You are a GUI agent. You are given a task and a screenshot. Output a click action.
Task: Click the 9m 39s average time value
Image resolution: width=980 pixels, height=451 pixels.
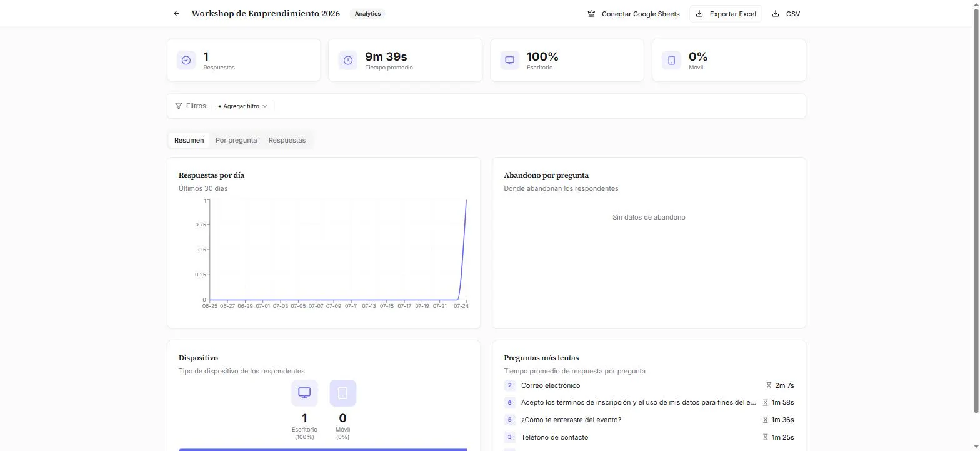(x=386, y=56)
